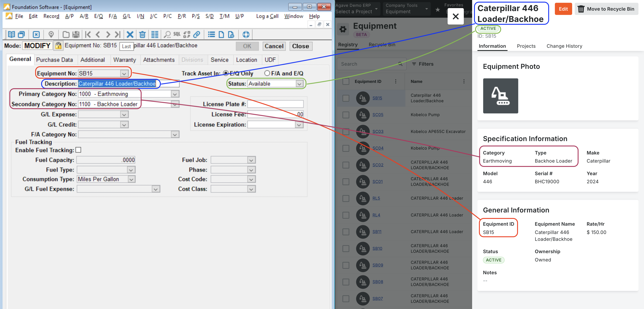644x309 pixels.
Task: Click the gear icon beside Equipment heading
Action: coord(343,29)
